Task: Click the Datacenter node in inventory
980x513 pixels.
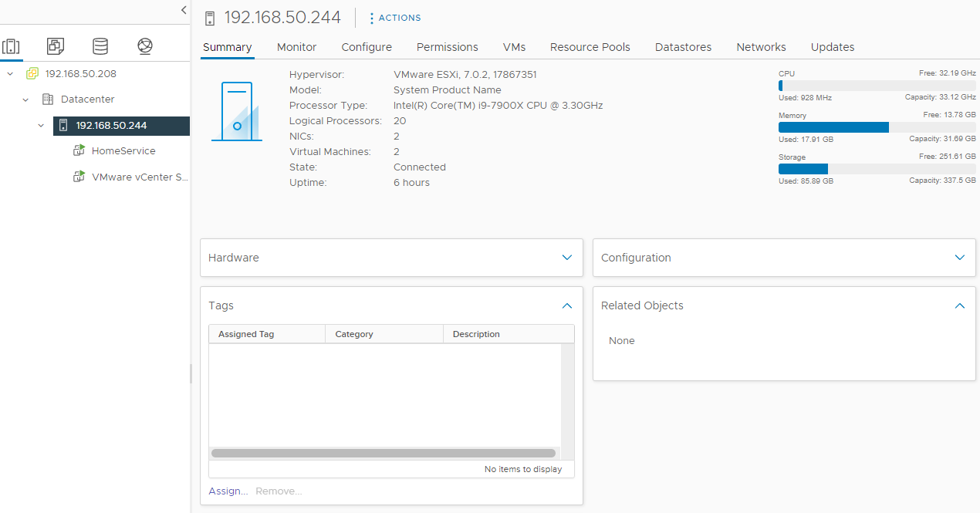Action: pos(87,100)
